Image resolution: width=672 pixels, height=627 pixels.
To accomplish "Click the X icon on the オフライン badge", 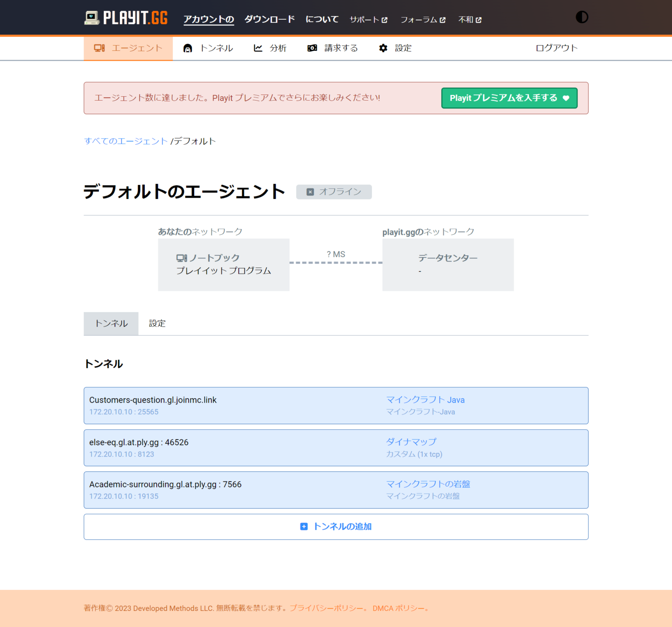I will (310, 192).
